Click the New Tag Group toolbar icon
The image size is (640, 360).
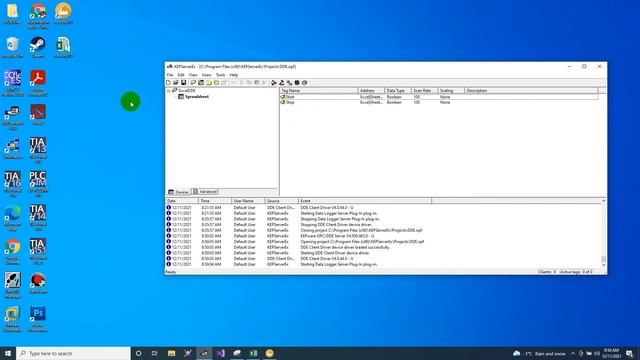[x=209, y=83]
